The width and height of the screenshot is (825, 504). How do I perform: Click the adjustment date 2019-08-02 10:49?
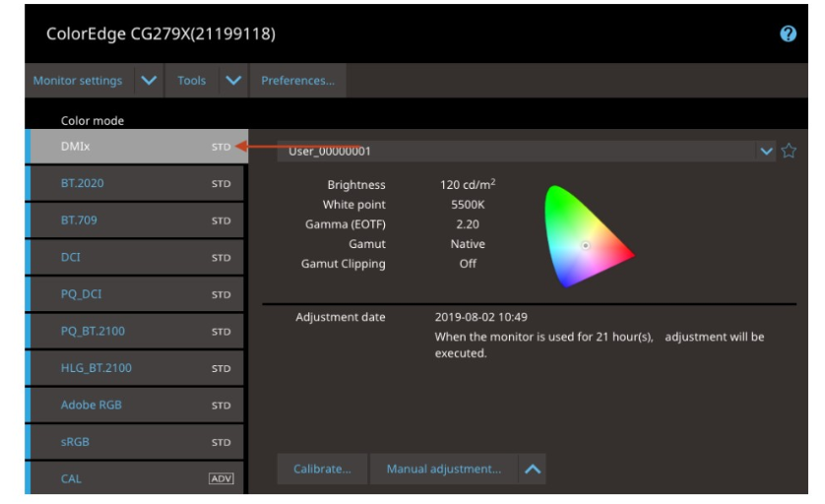[480, 317]
